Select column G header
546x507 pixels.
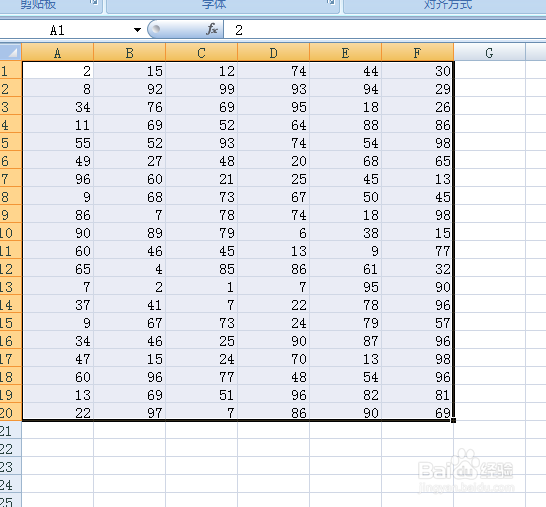point(490,53)
